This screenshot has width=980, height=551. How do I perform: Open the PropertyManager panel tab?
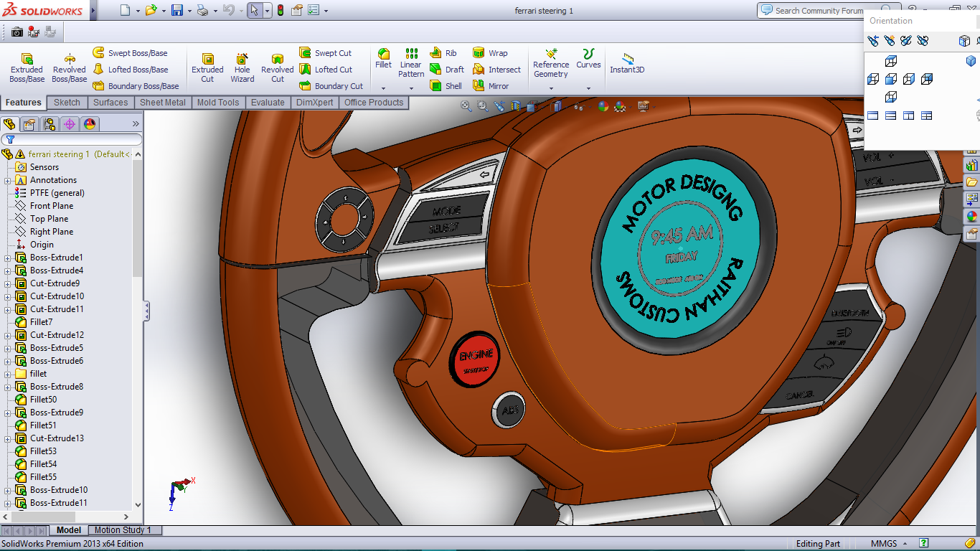pos(29,124)
